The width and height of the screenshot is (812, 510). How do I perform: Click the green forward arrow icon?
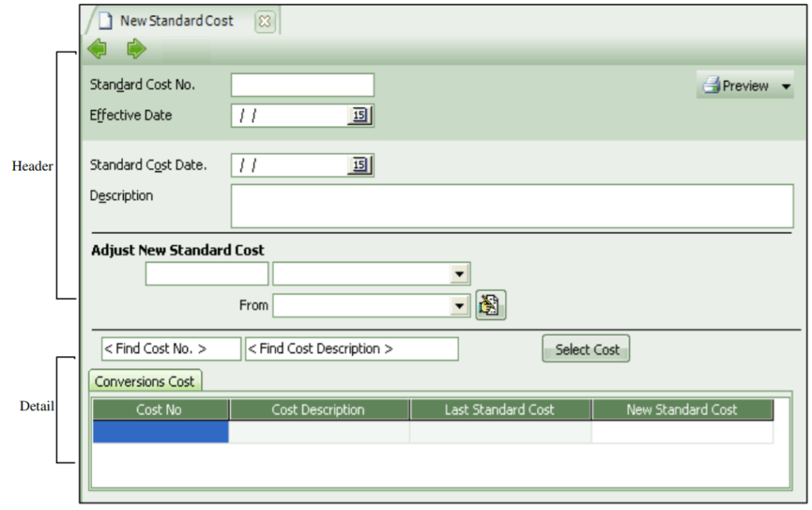pyautogui.click(x=136, y=48)
